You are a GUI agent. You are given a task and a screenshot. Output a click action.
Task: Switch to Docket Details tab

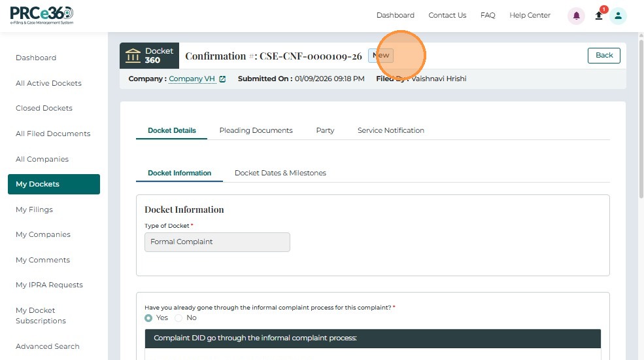(x=172, y=130)
